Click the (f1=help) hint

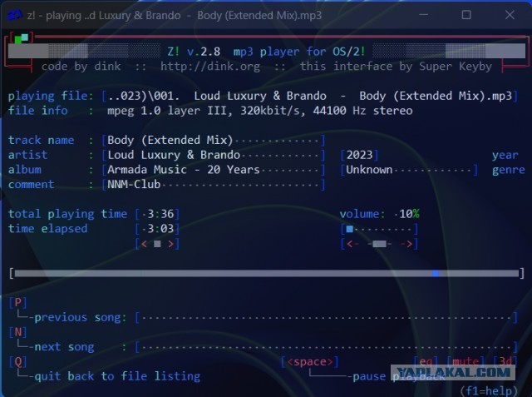pos(489,390)
